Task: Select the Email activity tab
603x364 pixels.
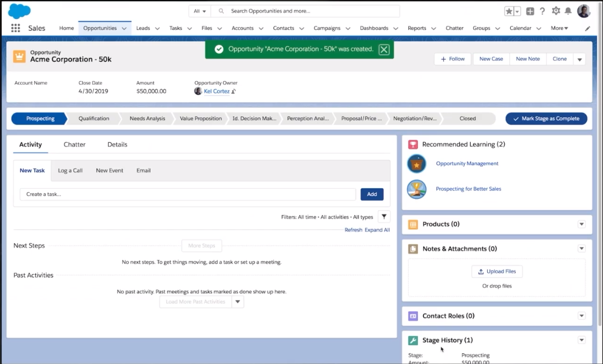Action: pos(143,170)
